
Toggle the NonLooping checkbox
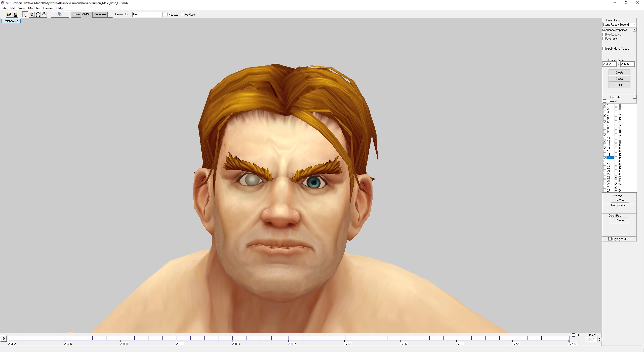604,34
